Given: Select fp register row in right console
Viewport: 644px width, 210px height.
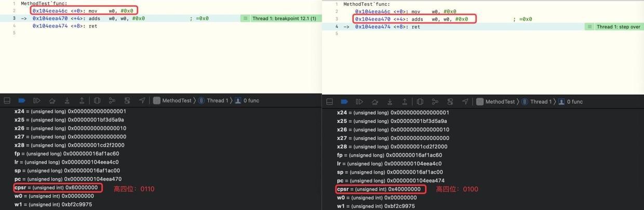Looking at the screenshot, I should click(x=390, y=155).
